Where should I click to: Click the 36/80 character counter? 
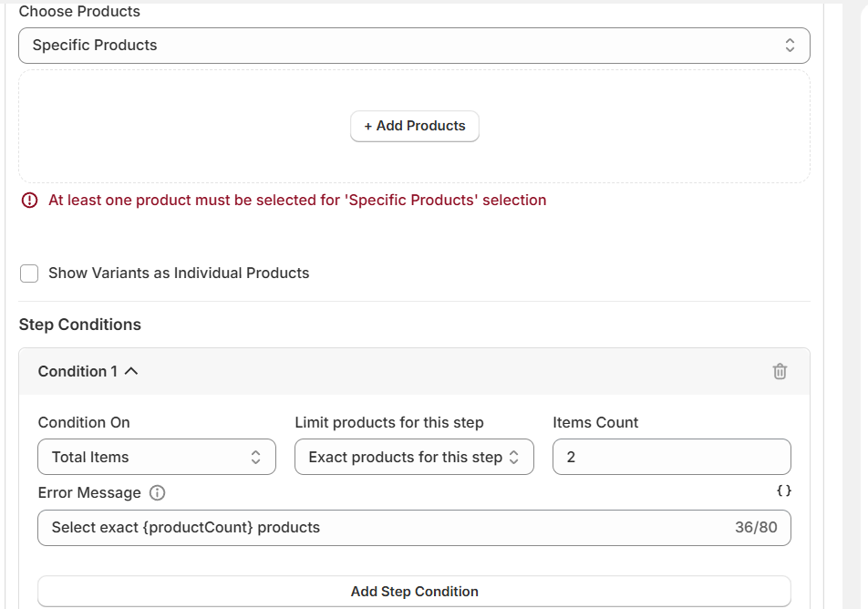(x=756, y=528)
